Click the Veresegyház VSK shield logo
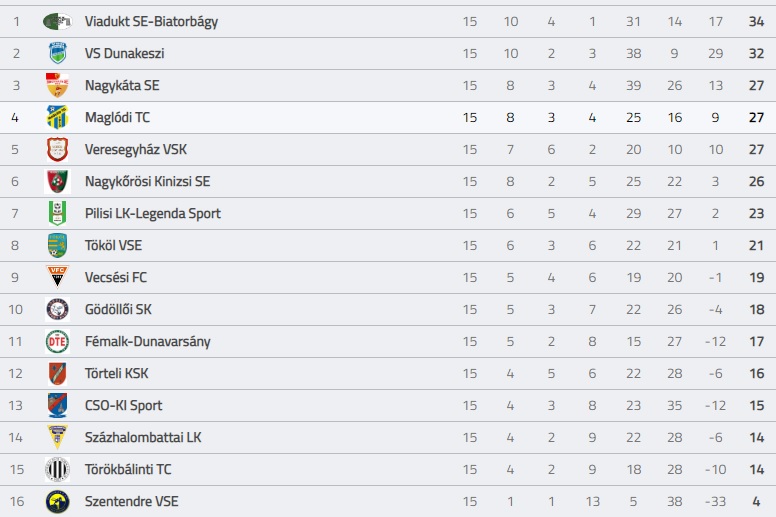 [x=57, y=149]
